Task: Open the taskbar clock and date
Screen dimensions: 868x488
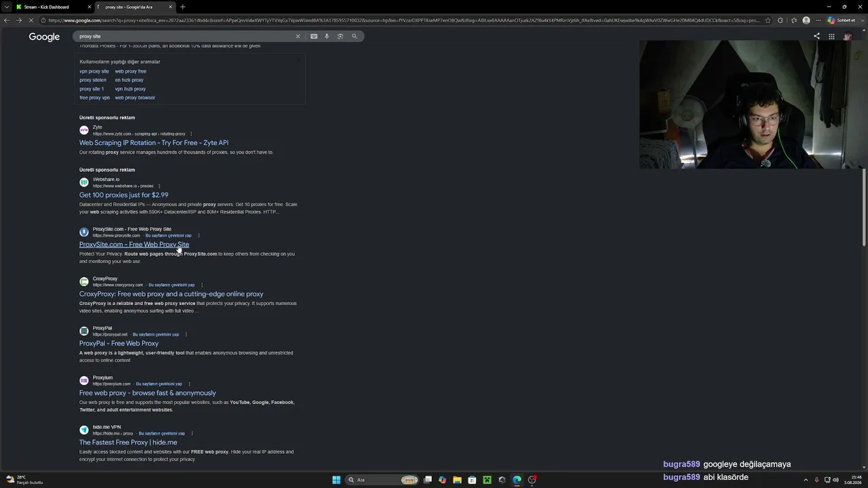Action: [x=852, y=480]
